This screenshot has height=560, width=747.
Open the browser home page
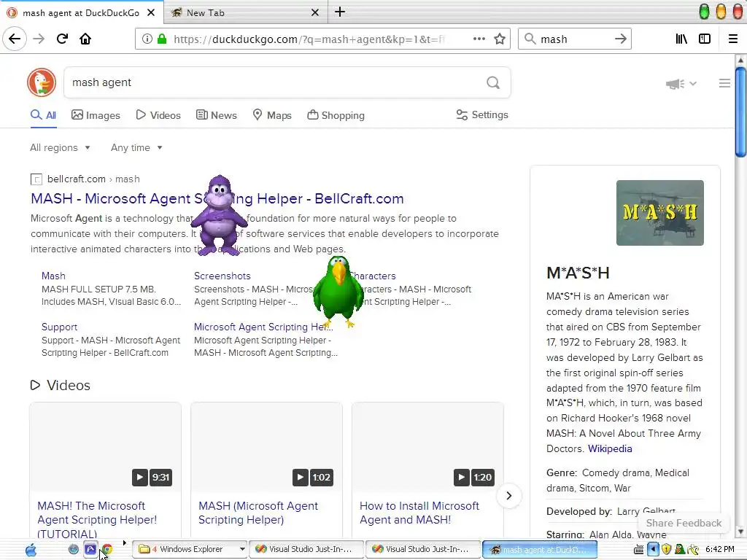[85, 39]
